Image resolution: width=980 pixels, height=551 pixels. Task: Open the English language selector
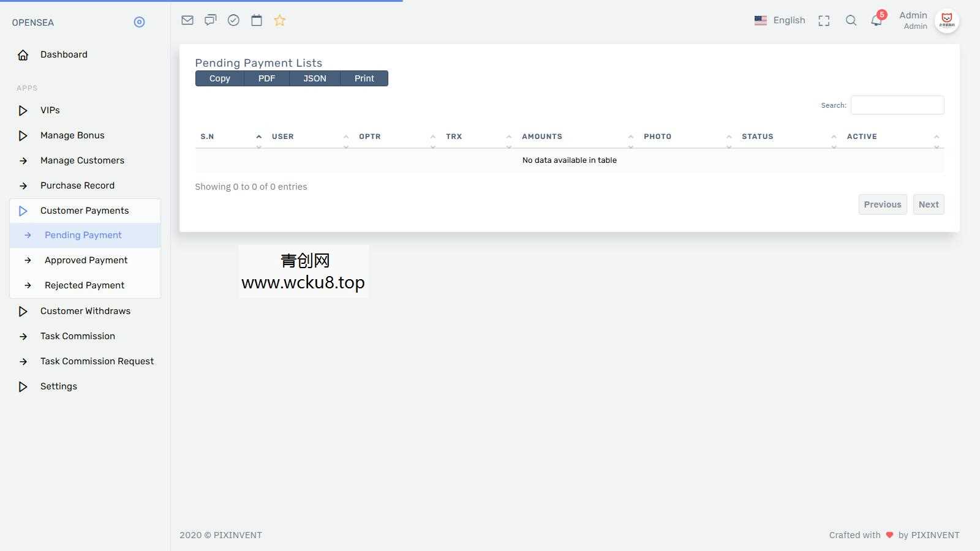point(780,20)
